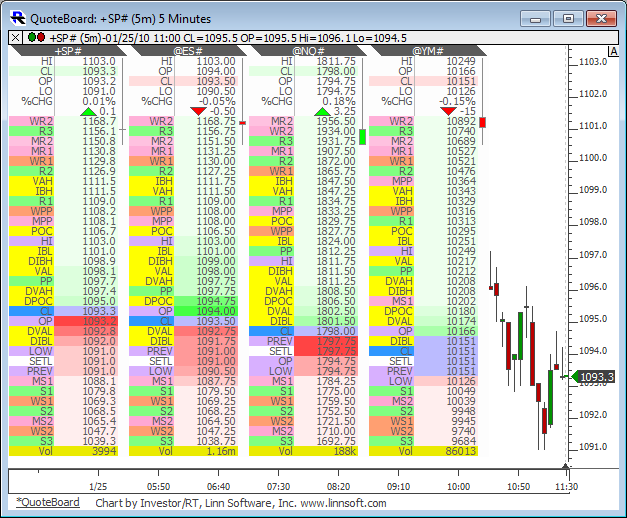Click the mini green candle beside @NQ# column
627x518 pixels.
362,137
